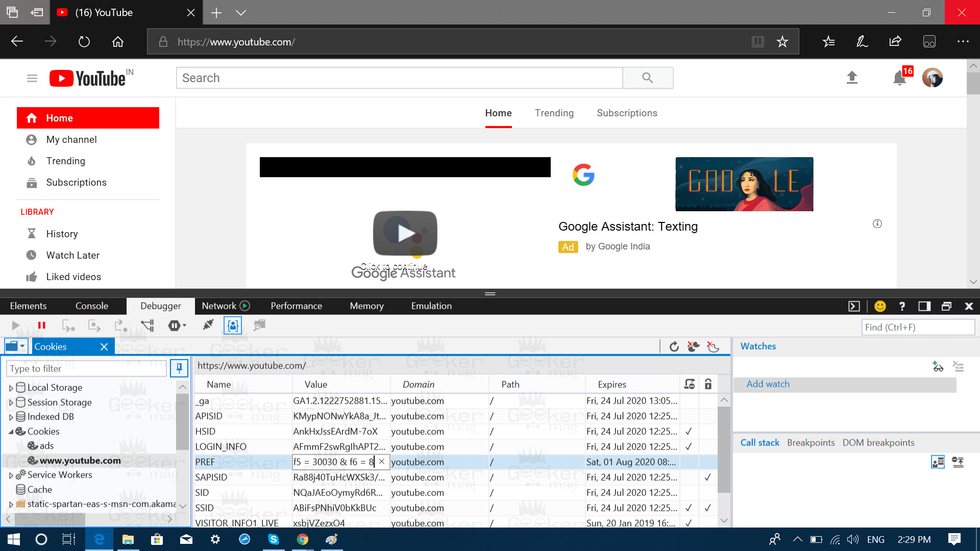
Task: Click the Type to filter box
Action: (x=86, y=368)
